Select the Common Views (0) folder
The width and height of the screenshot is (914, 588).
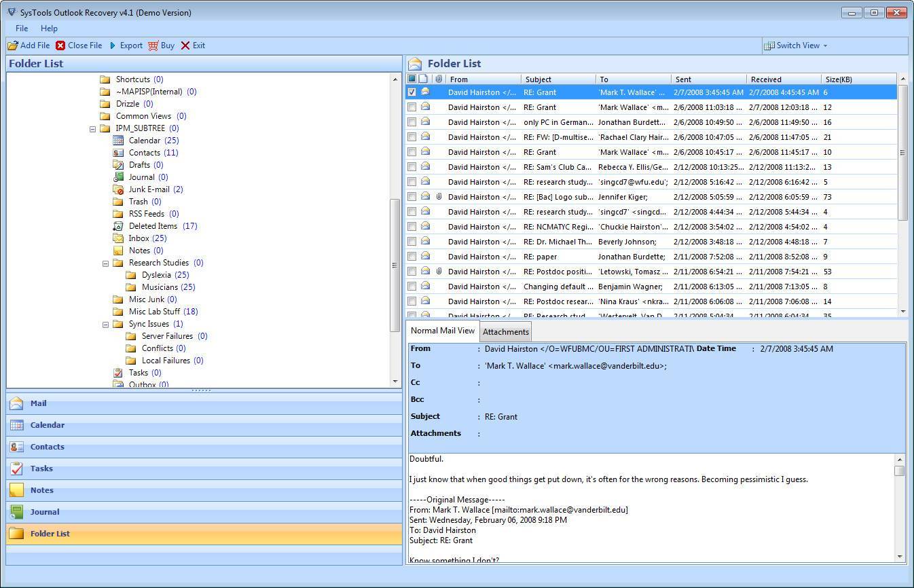[151, 116]
